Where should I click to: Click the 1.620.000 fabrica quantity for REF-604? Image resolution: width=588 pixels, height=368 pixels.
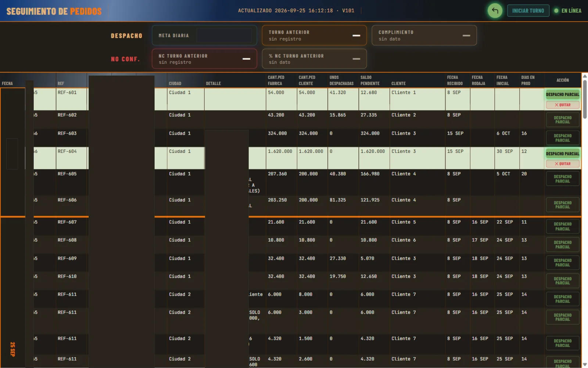[x=280, y=151]
